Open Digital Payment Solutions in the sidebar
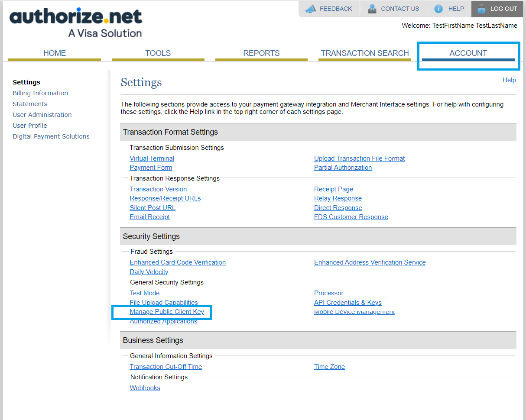Image resolution: width=526 pixels, height=420 pixels. pos(51,136)
